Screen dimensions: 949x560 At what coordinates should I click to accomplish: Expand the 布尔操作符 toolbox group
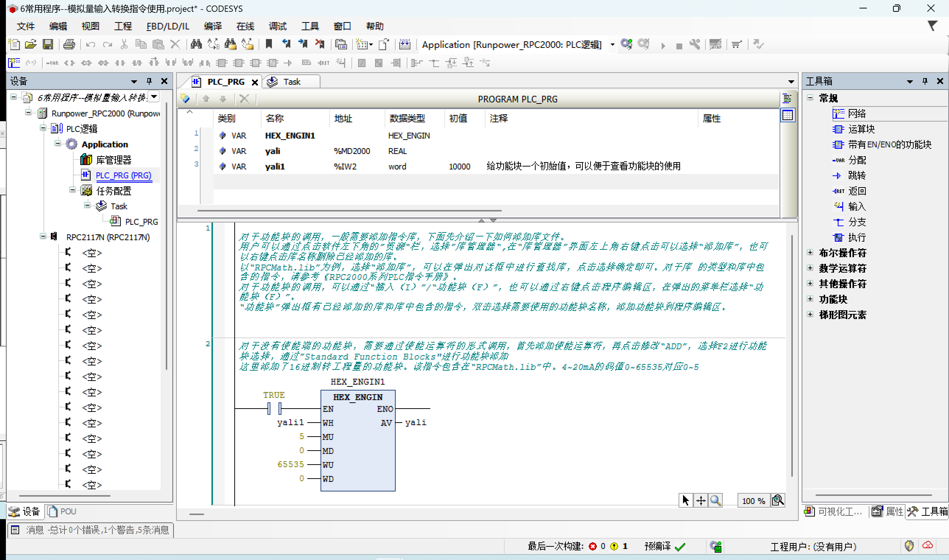(x=810, y=252)
